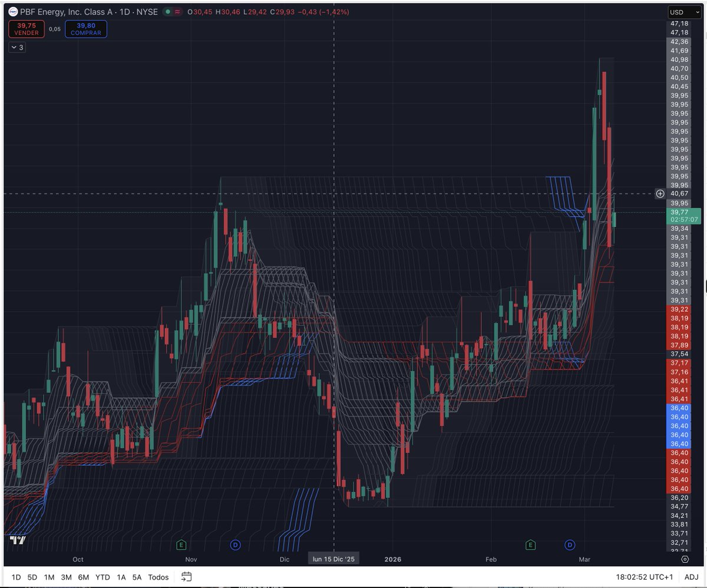This screenshot has width=707, height=588.
Task: Click the 33,81 price scale label
Action: point(679,524)
